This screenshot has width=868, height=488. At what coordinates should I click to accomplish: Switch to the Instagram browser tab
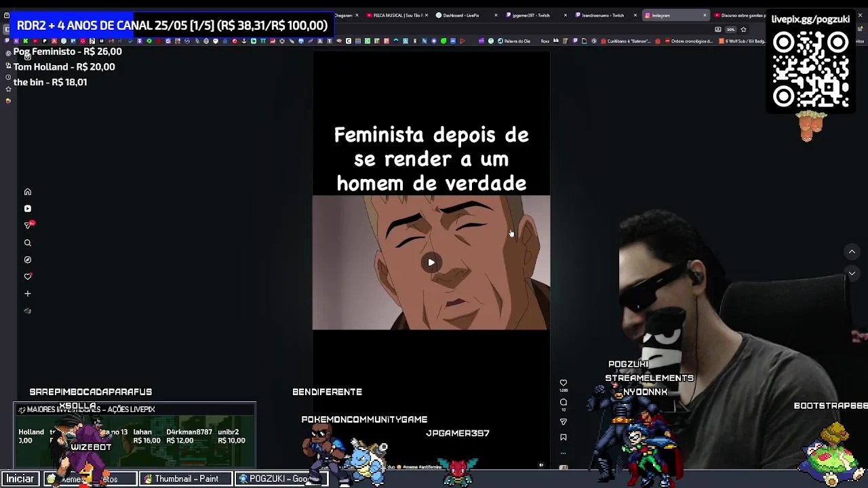[671, 15]
